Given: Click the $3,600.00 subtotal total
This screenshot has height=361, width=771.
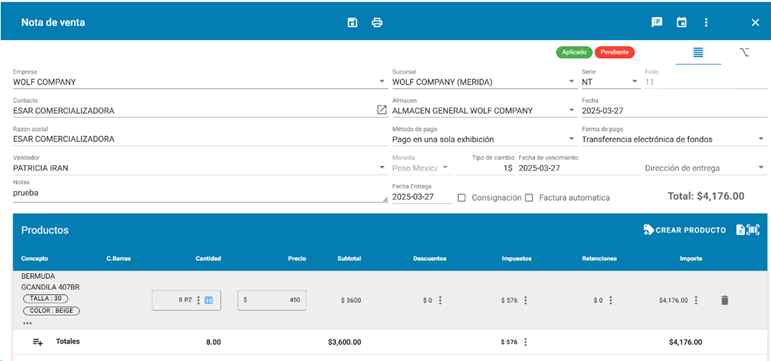Looking at the screenshot, I should pos(344,342).
